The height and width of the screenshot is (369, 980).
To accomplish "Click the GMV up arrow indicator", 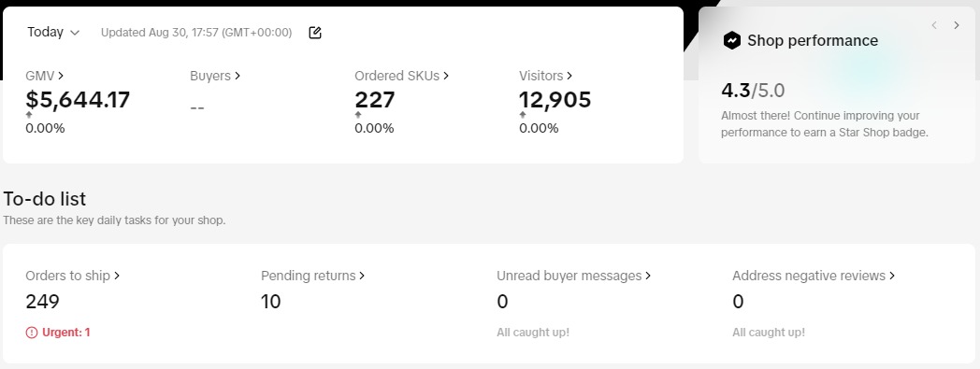I will [29, 115].
